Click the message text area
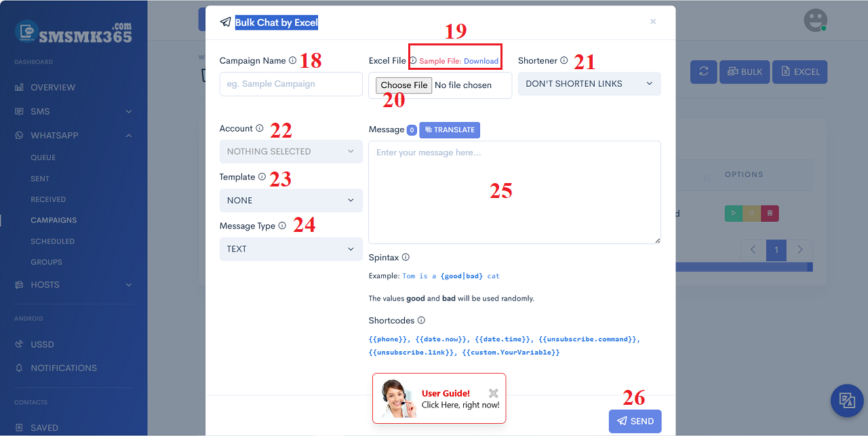868x436 pixels. click(515, 193)
